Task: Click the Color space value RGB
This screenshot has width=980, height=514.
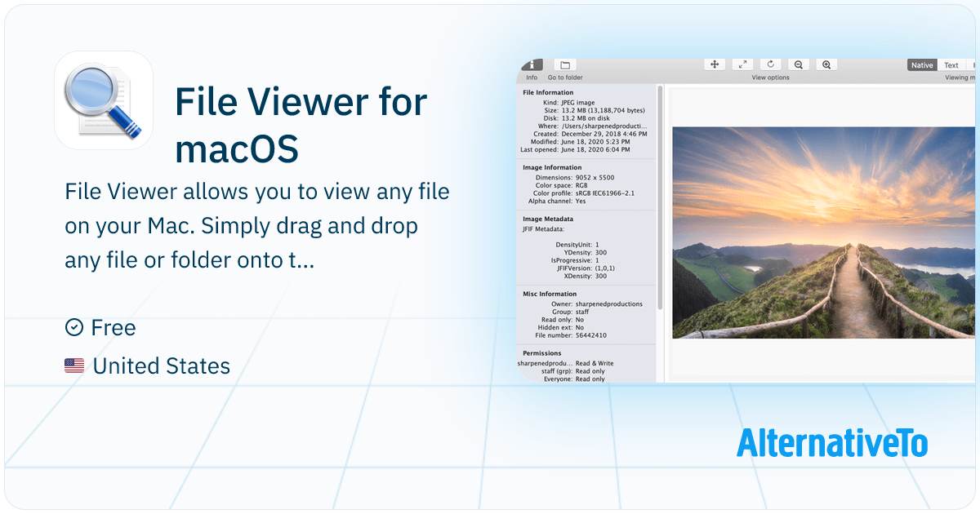Action: click(581, 185)
